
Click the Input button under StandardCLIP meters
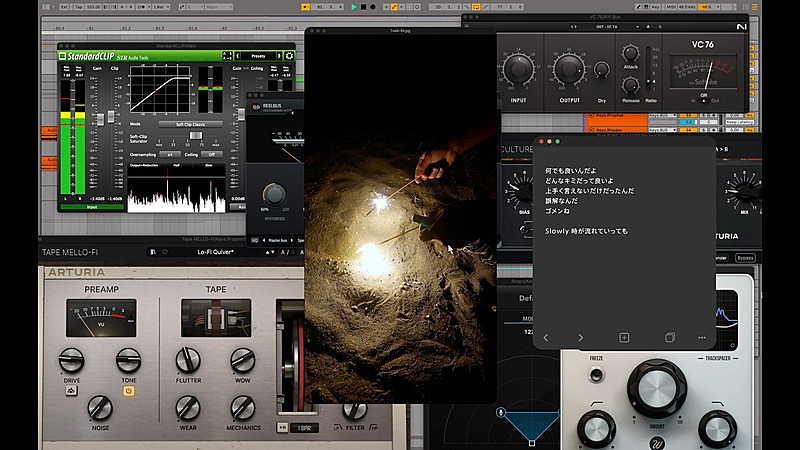[92, 207]
